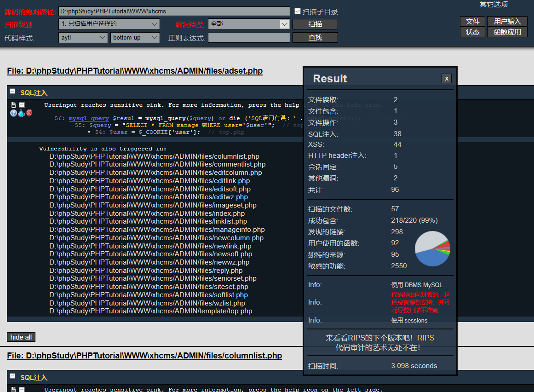The height and width of the screenshot is (392, 534).
Task: Click the editcolumn.php path in the list
Action: pos(155,173)
